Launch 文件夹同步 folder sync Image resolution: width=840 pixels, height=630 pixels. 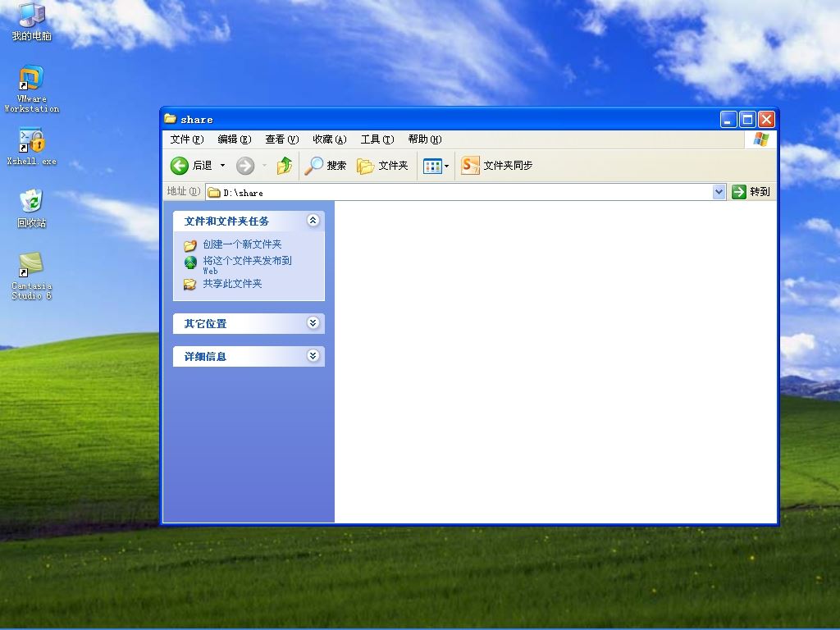click(x=496, y=166)
